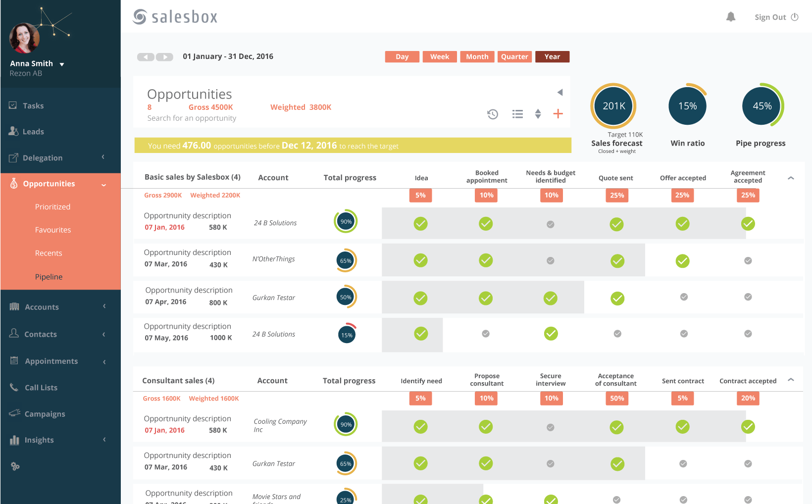Click the Pipe progress 45% ring
Image resolution: width=812 pixels, height=504 pixels.
point(761,105)
